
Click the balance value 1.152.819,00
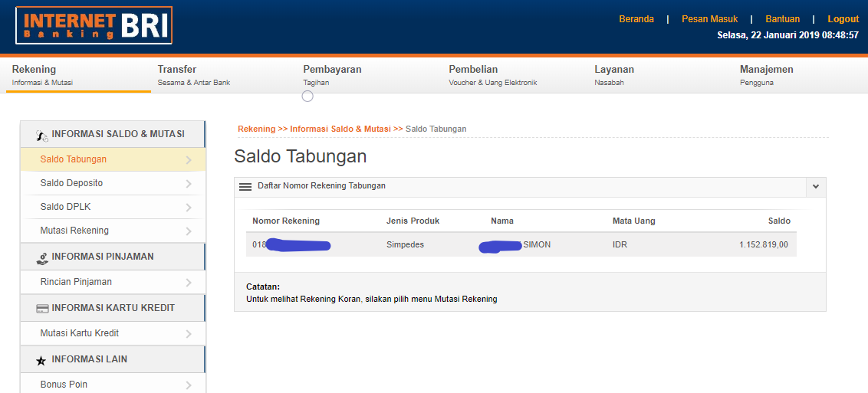click(x=764, y=244)
